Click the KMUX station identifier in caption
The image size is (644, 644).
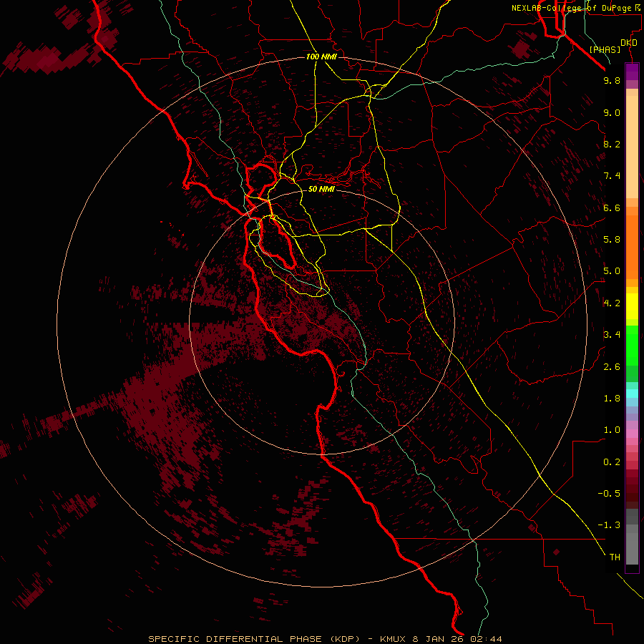(393, 639)
